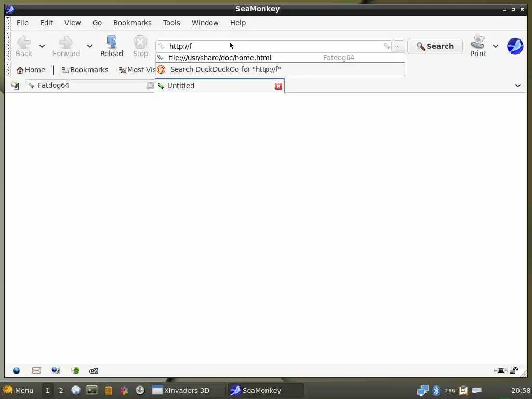
Task: Launch the terminal from taskbar
Action: pos(92,390)
